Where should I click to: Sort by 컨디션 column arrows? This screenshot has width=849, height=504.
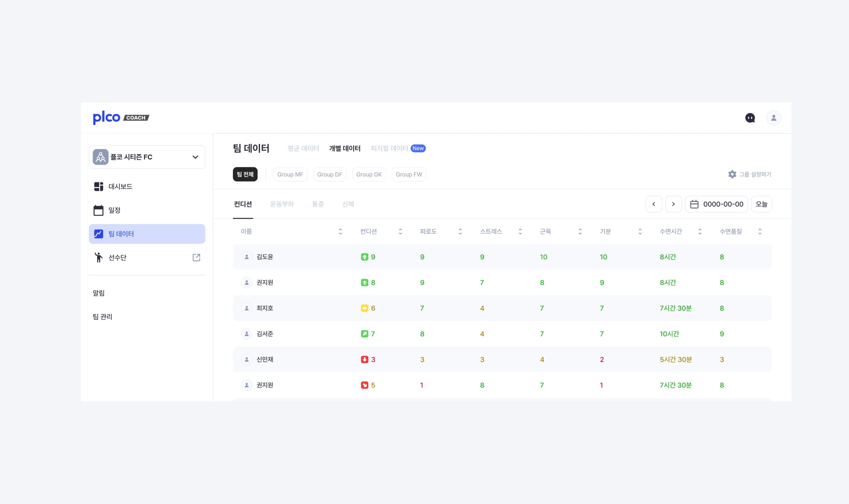[400, 232]
